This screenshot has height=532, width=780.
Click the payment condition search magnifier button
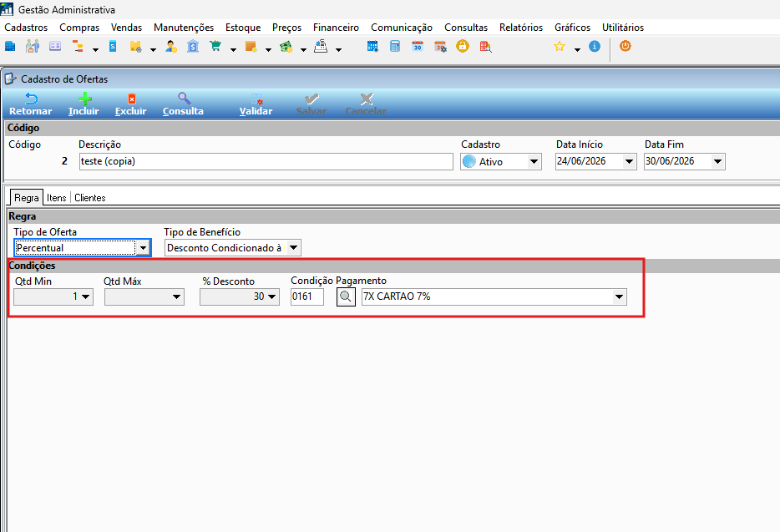[346, 297]
